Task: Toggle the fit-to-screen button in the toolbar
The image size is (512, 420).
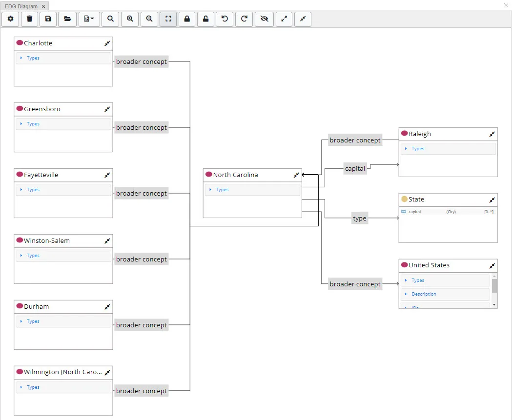Action: click(168, 19)
